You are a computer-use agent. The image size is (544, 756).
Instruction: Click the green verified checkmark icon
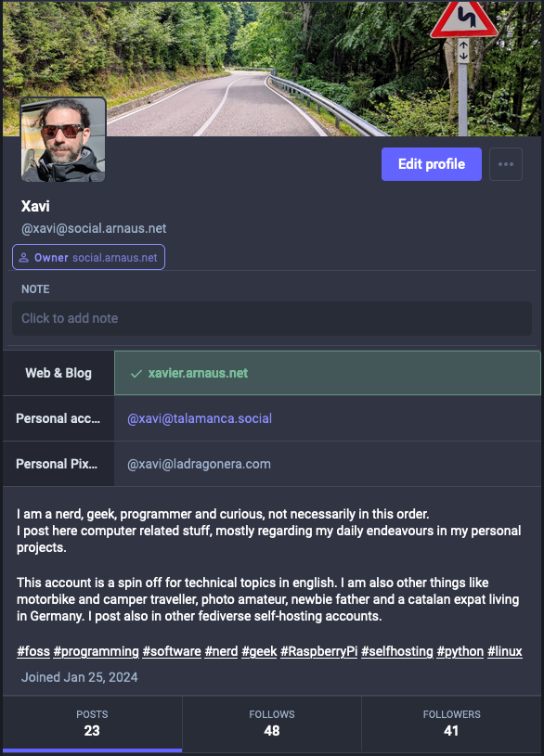(136, 373)
